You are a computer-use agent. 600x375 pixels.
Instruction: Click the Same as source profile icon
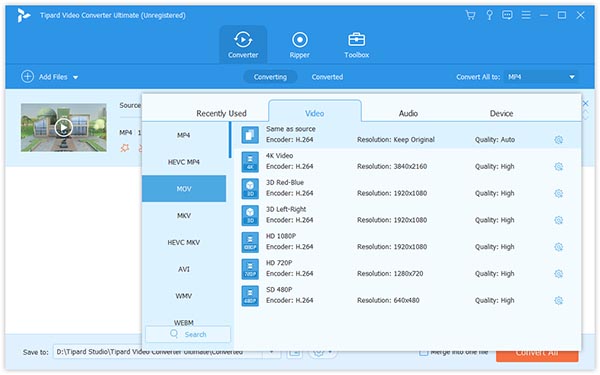coord(250,135)
